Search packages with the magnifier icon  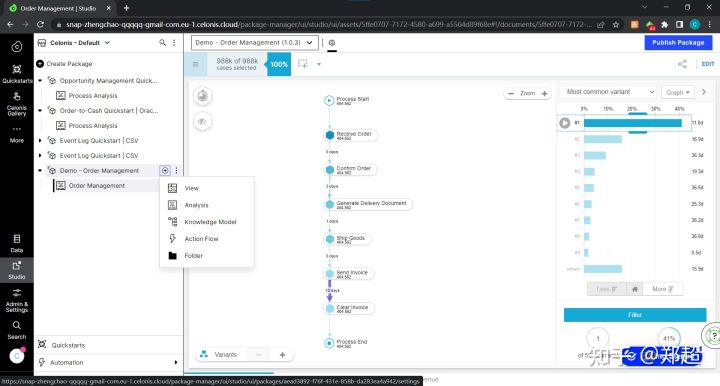click(162, 42)
